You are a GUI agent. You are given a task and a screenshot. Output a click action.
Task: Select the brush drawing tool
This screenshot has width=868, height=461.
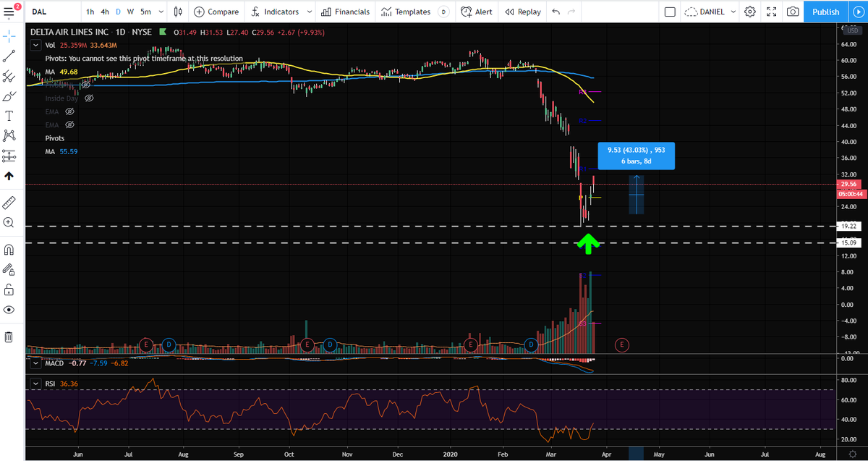9,96
